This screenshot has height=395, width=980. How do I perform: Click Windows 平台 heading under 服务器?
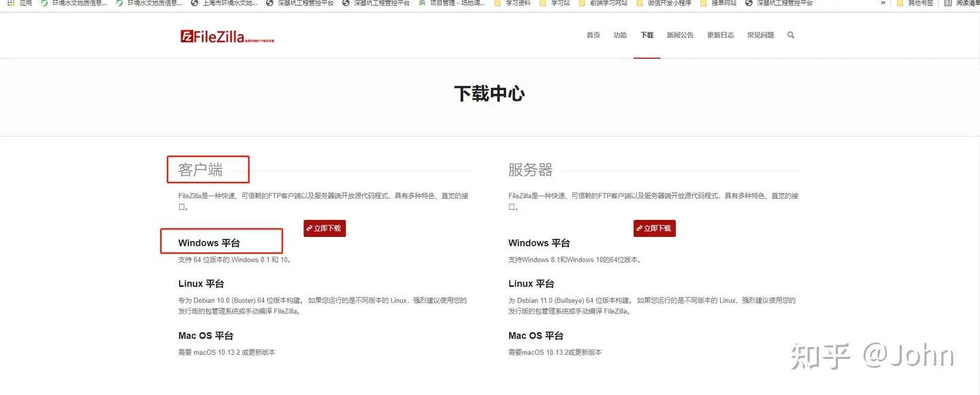point(539,243)
